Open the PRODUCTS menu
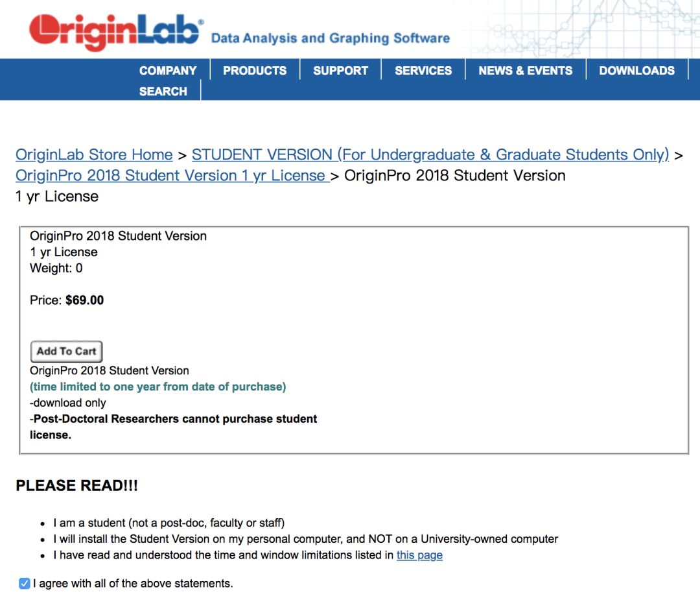 [x=255, y=71]
